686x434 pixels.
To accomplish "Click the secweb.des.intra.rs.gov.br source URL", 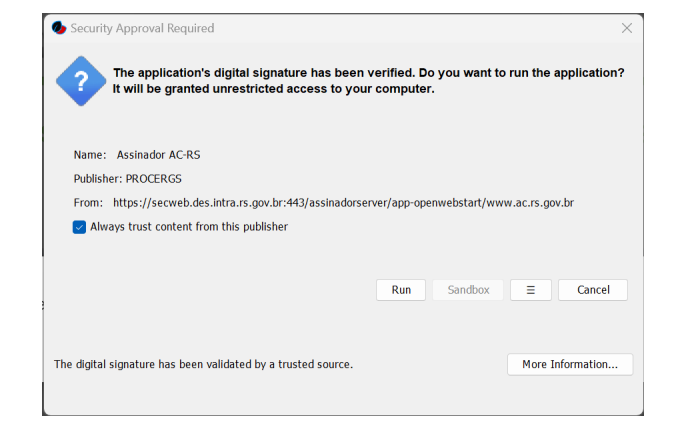I will click(x=343, y=203).
